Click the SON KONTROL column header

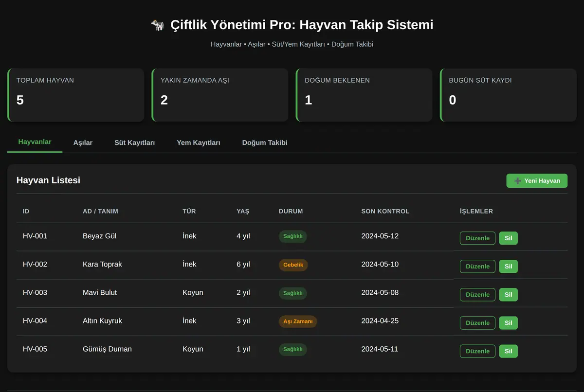click(385, 211)
